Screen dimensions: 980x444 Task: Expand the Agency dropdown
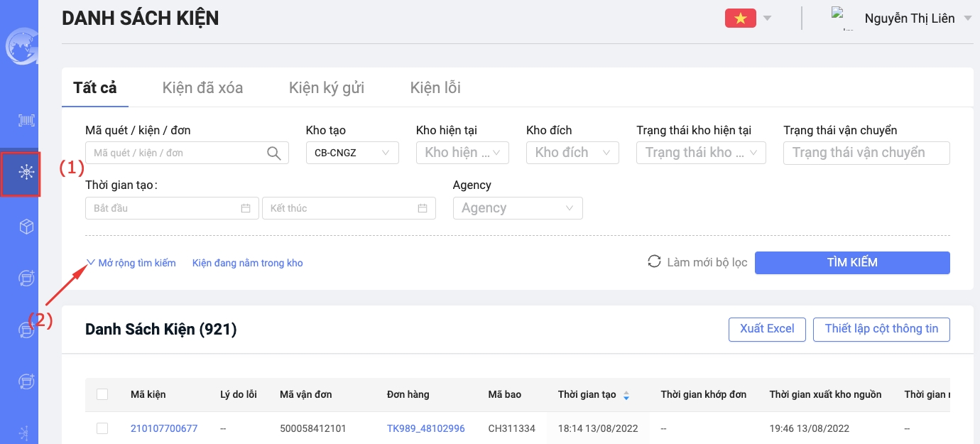pyautogui.click(x=518, y=208)
